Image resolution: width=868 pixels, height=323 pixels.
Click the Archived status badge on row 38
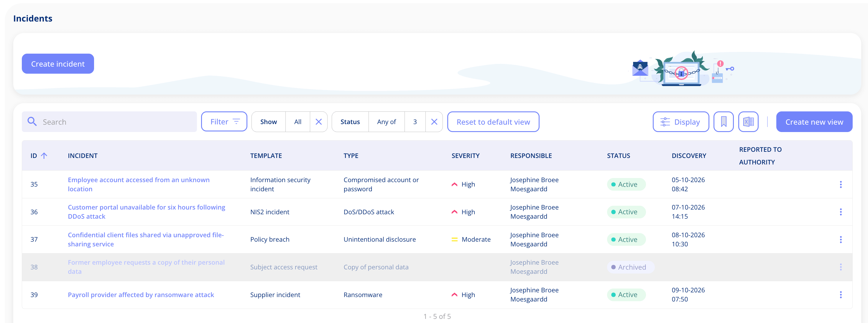pos(630,267)
